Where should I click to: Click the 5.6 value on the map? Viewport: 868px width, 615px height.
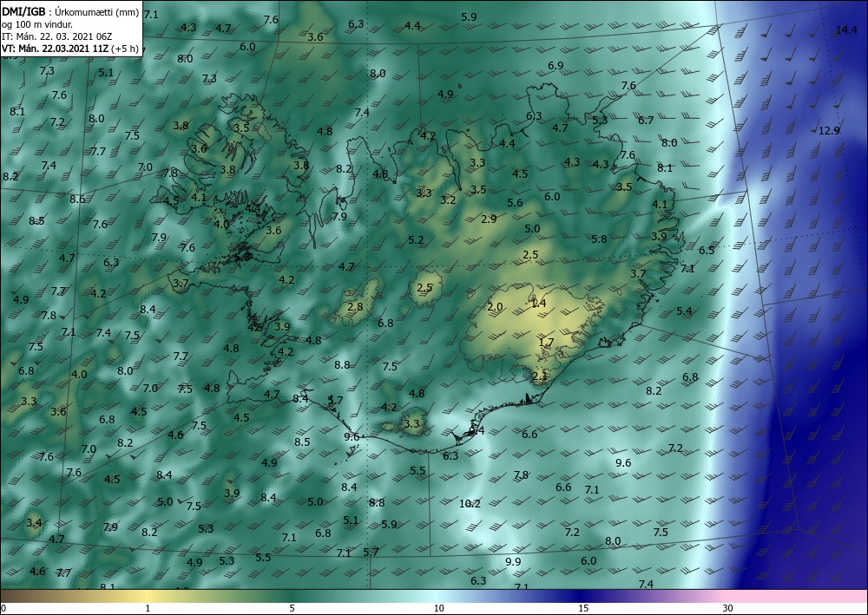tap(515, 202)
